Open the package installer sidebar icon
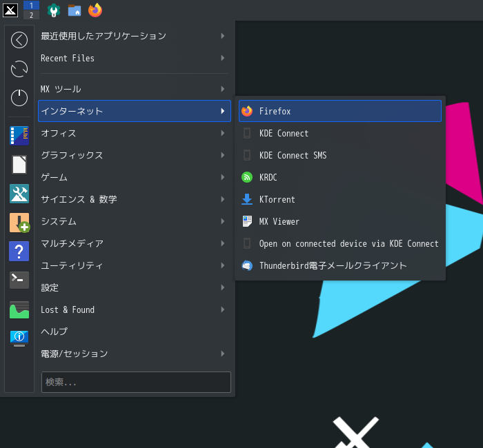This screenshot has width=483, height=448. tap(19, 223)
